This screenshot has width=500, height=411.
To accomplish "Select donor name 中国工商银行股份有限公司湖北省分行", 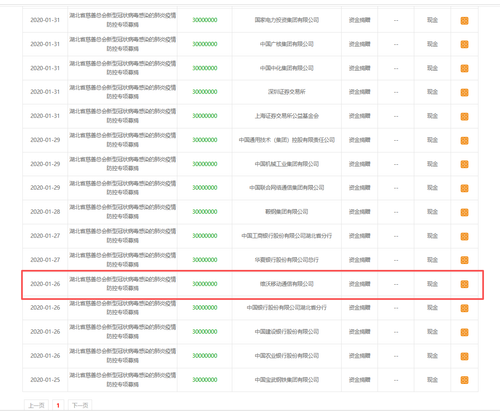I will [x=287, y=236].
